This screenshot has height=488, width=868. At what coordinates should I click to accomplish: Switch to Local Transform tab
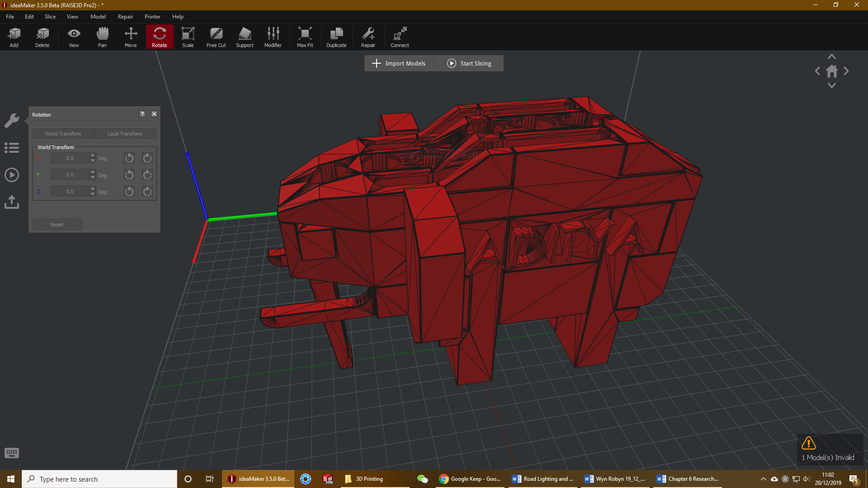click(x=125, y=134)
